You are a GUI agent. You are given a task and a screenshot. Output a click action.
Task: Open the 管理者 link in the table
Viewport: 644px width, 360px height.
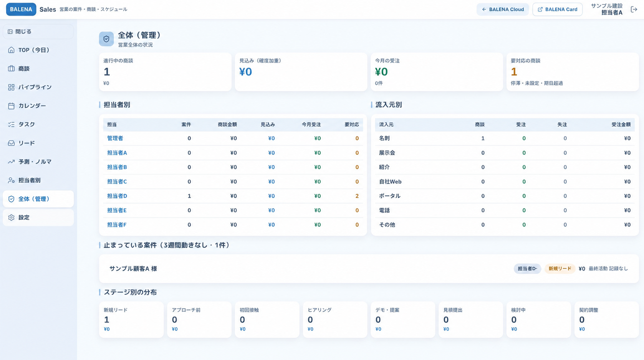pyautogui.click(x=115, y=138)
